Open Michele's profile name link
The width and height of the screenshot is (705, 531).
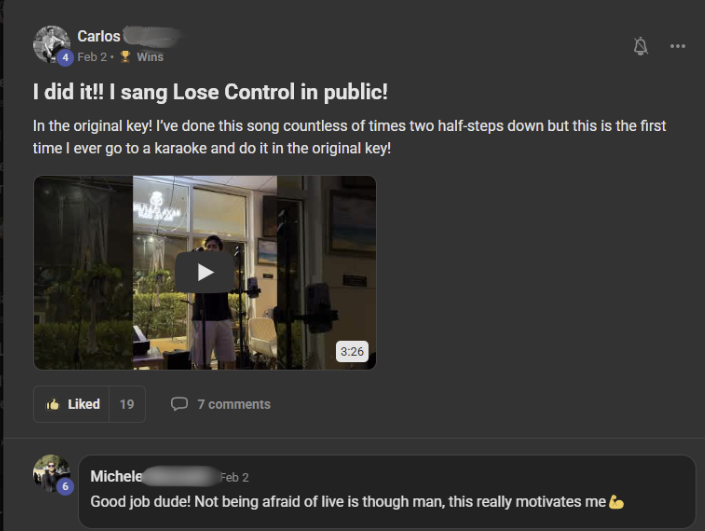tap(116, 476)
